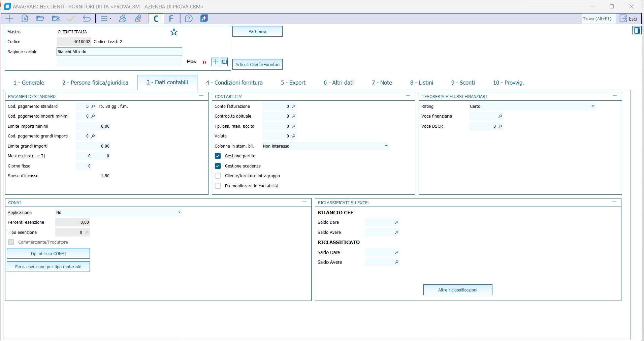The height and width of the screenshot is (341, 644).
Task: Click the two-people contacts toolbar icon
Action: pos(123,19)
